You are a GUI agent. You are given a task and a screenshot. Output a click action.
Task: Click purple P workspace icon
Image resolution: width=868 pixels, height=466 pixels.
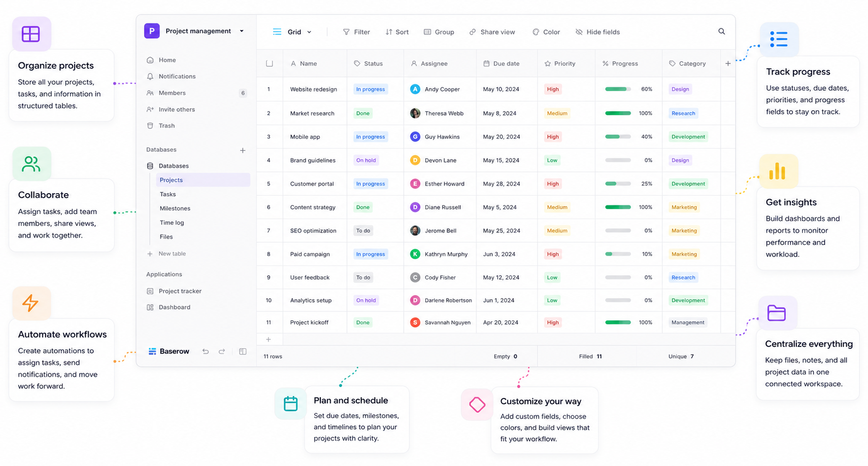click(152, 31)
